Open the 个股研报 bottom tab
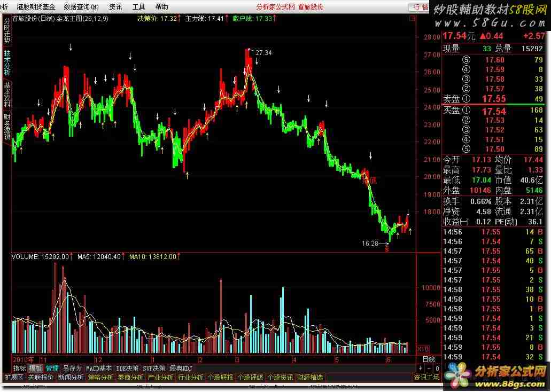The height and width of the screenshot is (392, 551). pyautogui.click(x=220, y=378)
